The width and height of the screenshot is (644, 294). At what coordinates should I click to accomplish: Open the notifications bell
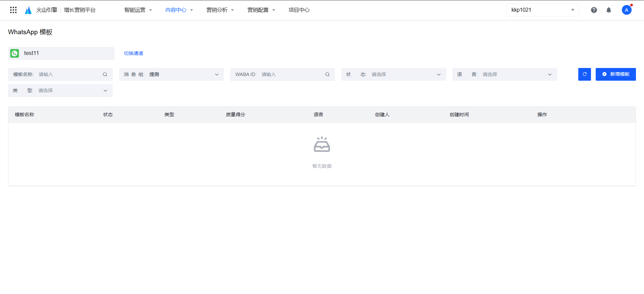(608, 10)
